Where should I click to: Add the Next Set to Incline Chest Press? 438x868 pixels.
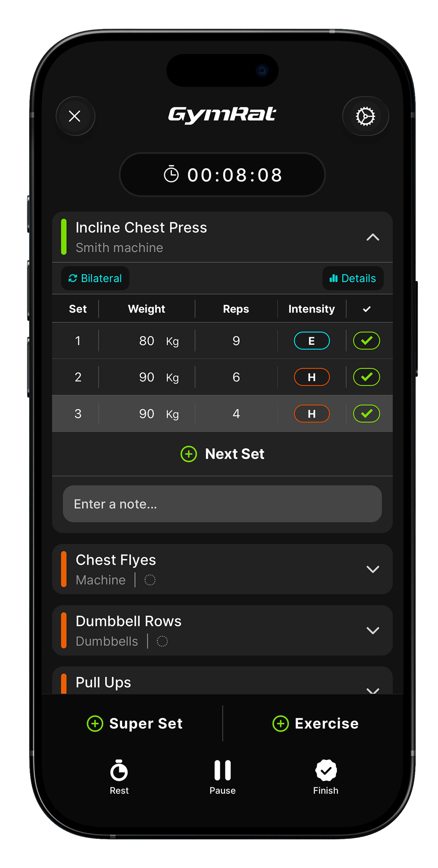point(222,454)
